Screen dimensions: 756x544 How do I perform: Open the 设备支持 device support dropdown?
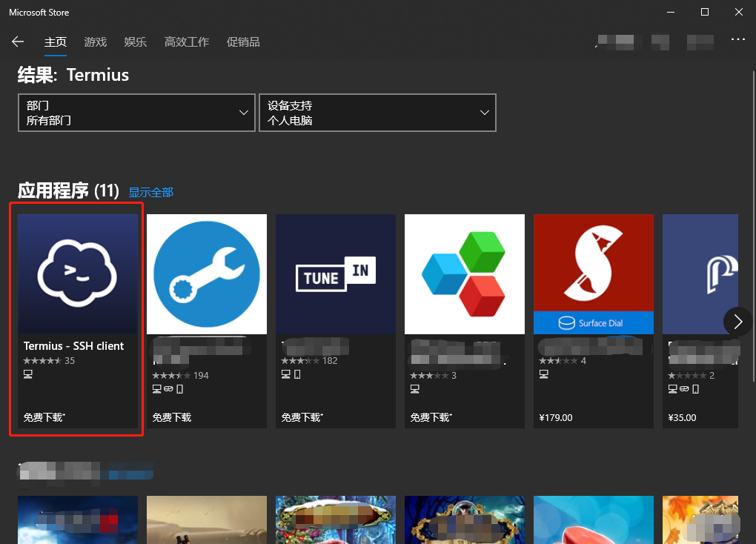[x=377, y=112]
